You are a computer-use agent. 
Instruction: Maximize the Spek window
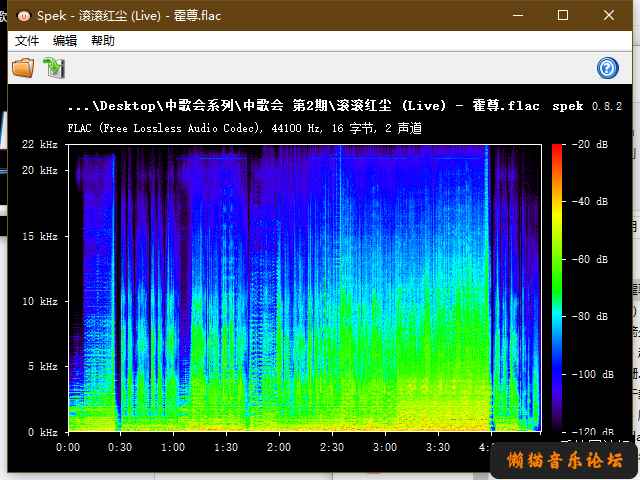563,15
